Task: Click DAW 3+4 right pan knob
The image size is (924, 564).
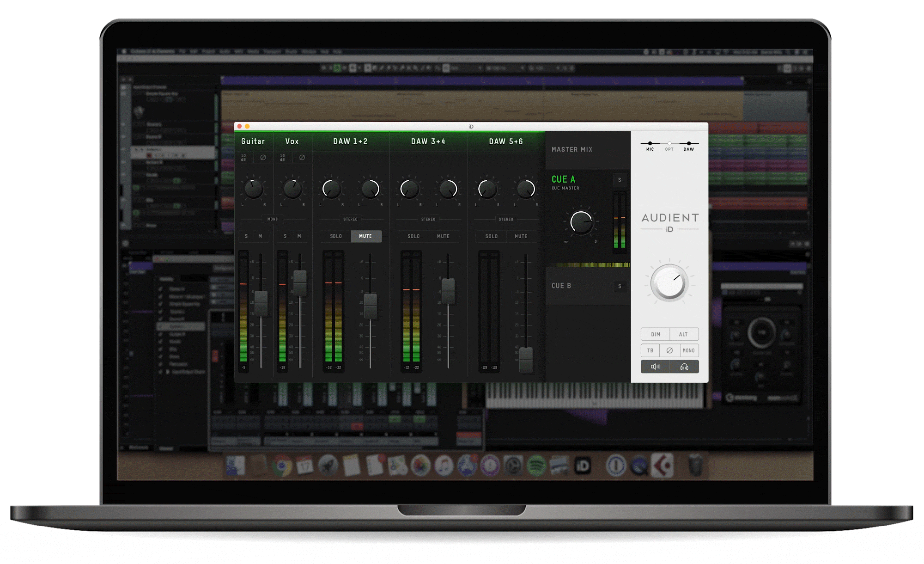Action: click(x=448, y=189)
